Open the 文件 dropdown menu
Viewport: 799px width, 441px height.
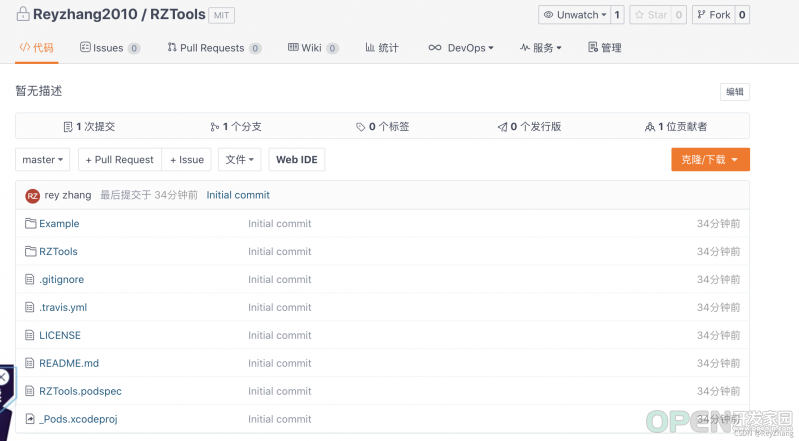click(x=239, y=160)
